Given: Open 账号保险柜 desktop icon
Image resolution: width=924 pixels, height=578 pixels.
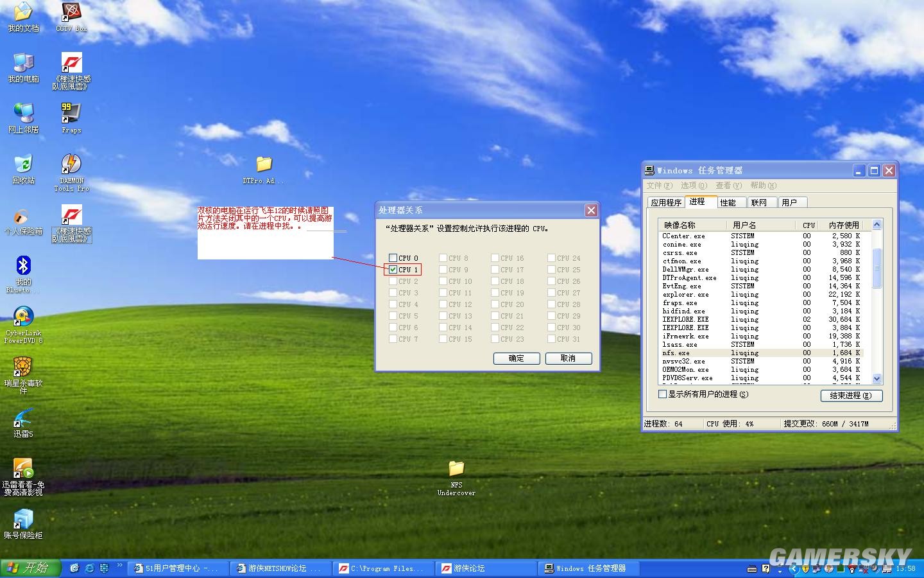Looking at the screenshot, I should 23,524.
